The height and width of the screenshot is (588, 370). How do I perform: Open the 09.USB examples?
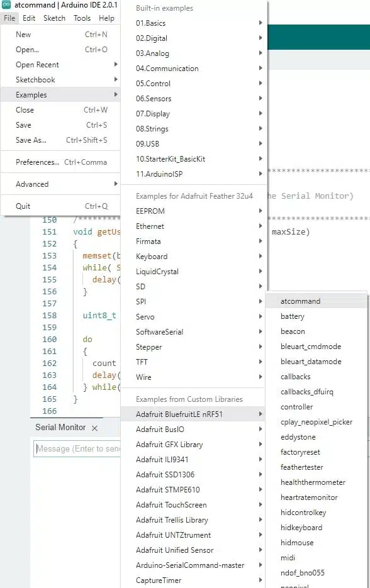click(194, 143)
